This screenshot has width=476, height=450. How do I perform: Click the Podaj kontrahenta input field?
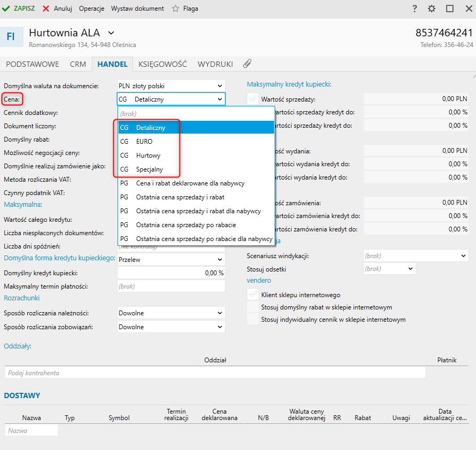215,373
